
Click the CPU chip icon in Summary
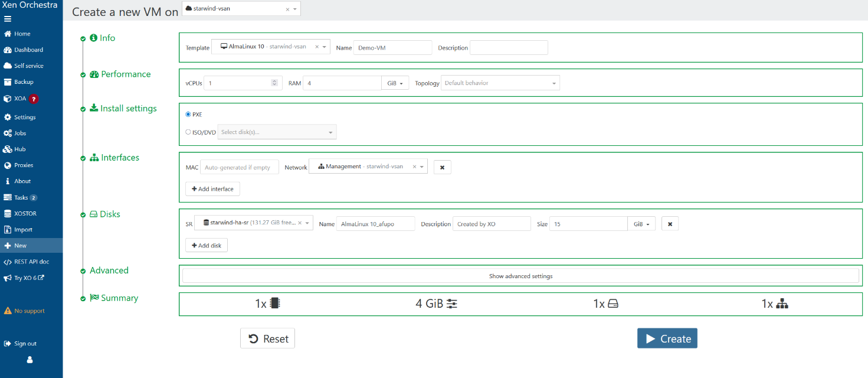[x=275, y=304]
